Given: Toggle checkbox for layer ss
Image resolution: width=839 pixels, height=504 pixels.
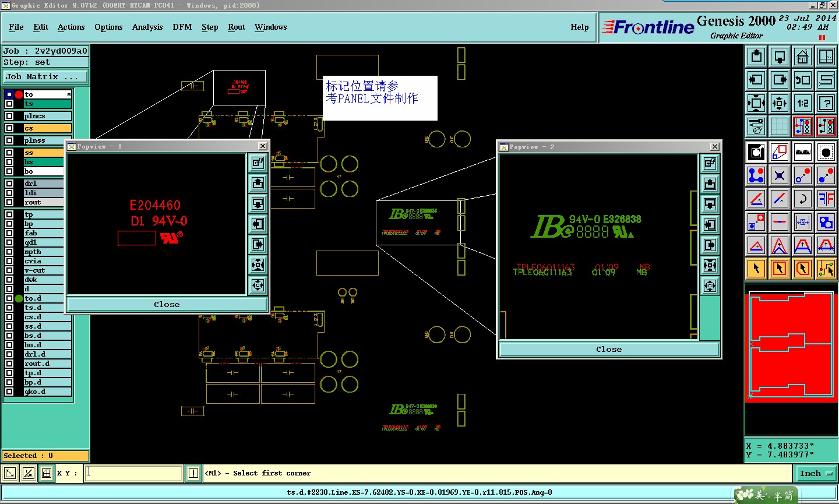Looking at the screenshot, I should pos(9,153).
